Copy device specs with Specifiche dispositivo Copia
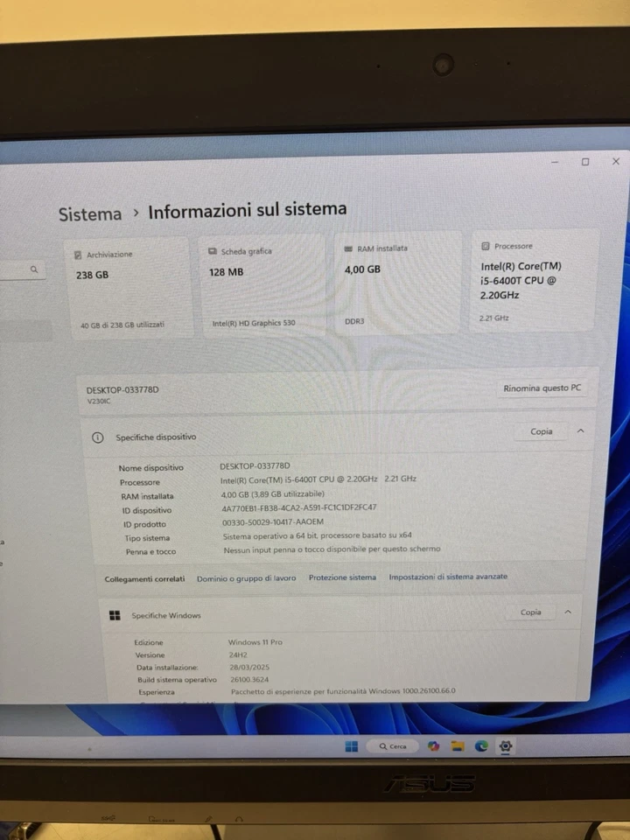The height and width of the screenshot is (840, 630). (x=541, y=431)
